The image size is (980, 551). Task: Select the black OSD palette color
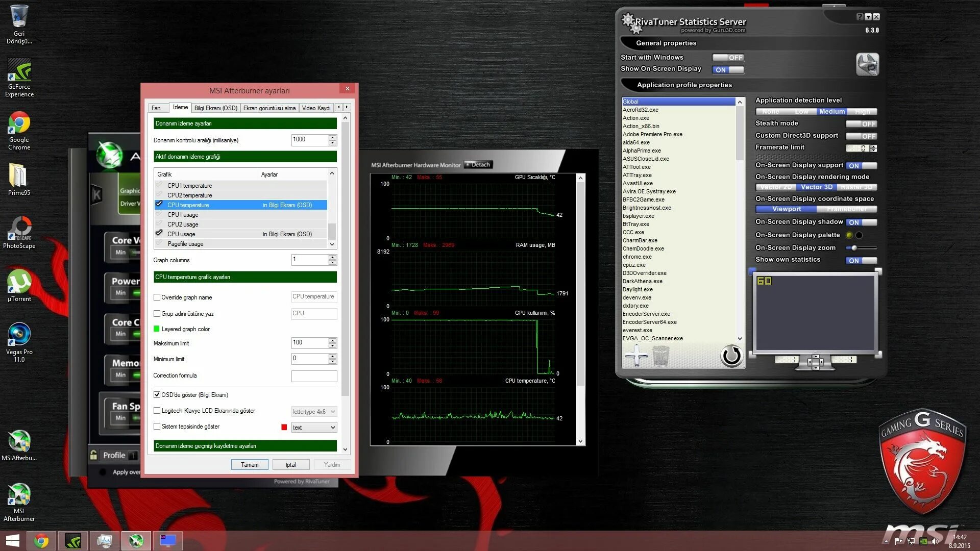[859, 235]
